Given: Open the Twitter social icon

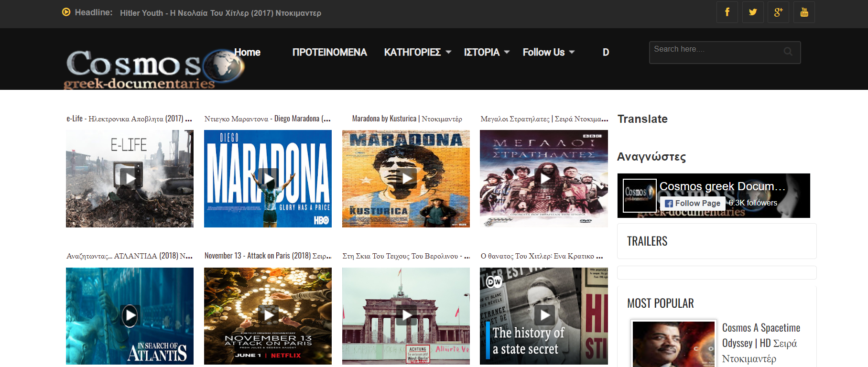Looking at the screenshot, I should (x=753, y=12).
